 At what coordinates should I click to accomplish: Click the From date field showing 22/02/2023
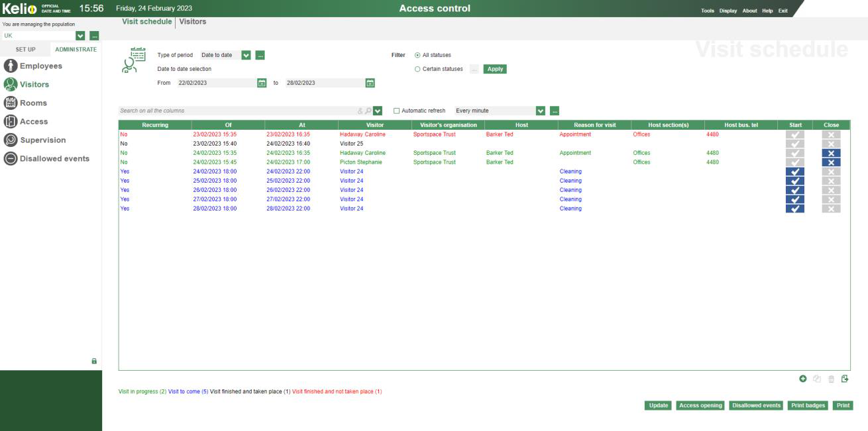point(216,83)
